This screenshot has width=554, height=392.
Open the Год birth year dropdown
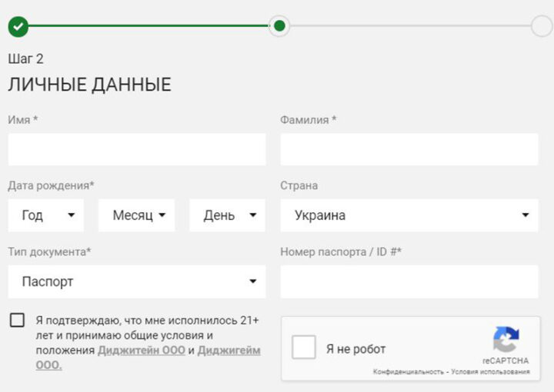point(46,215)
